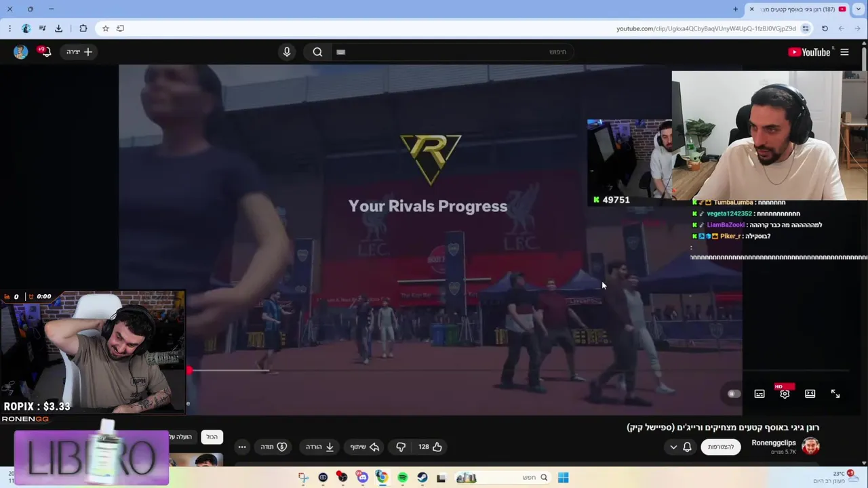Open player settings gear with HD badge

pos(785,393)
